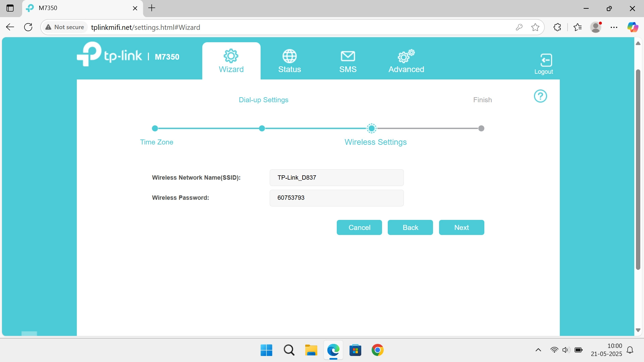Click the Wireless Password field

click(x=336, y=198)
